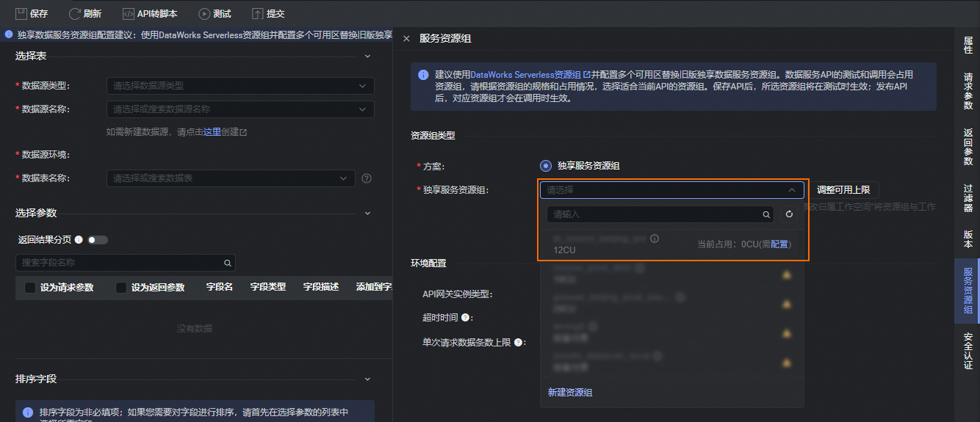Collapse the 选择参数 section
The width and height of the screenshot is (980, 422).
click(x=368, y=213)
